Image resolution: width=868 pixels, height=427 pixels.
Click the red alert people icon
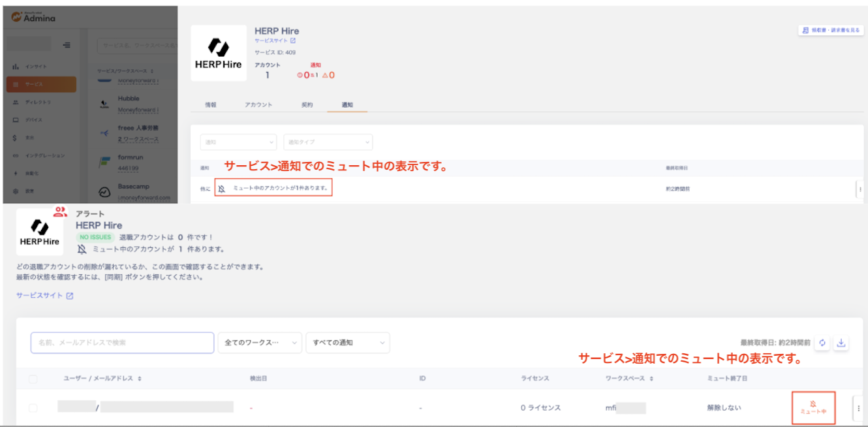click(60, 211)
